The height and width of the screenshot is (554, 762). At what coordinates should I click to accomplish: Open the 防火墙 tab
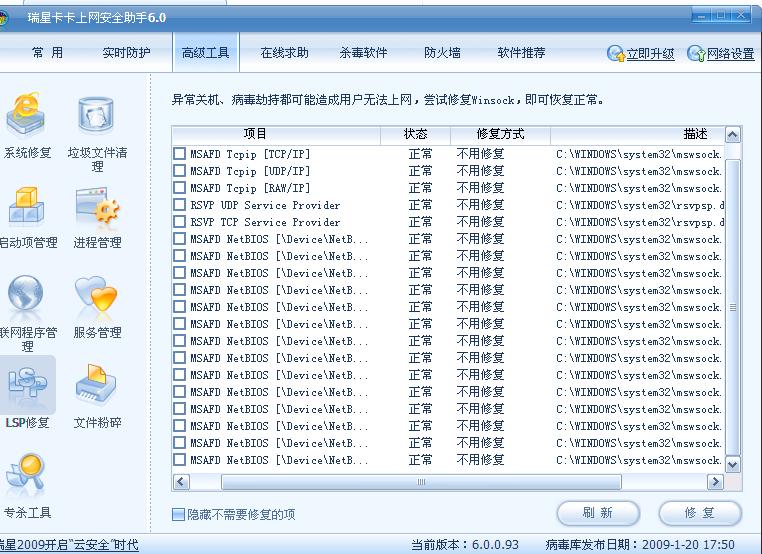(x=442, y=52)
